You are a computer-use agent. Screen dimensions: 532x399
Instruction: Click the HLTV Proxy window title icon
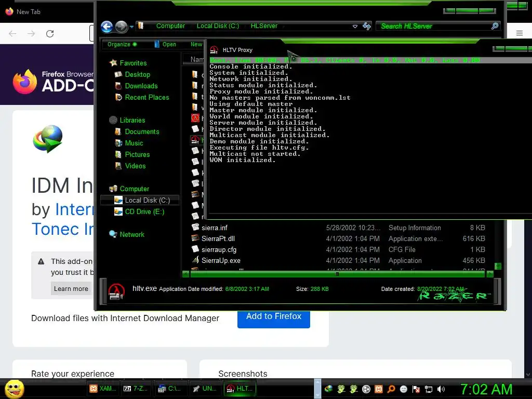pos(214,50)
